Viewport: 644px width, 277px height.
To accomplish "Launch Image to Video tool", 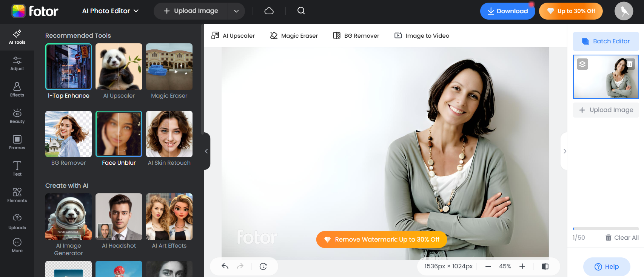I will point(422,36).
